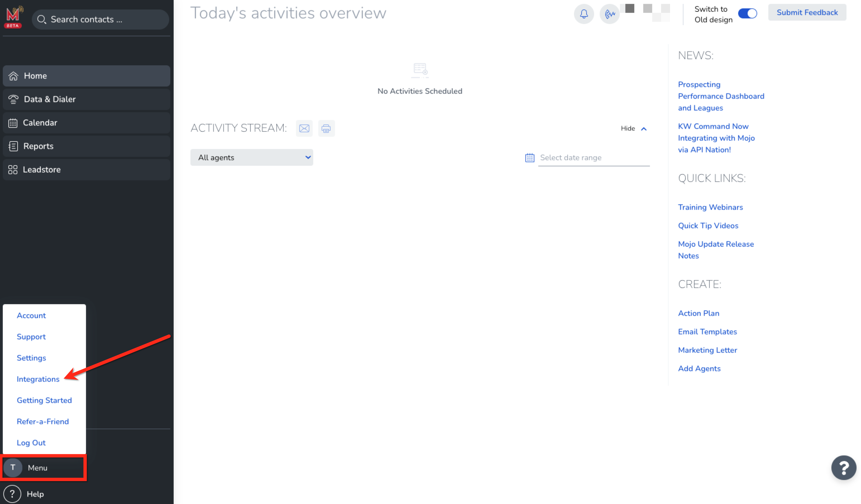Click the Calendar sidebar icon
This screenshot has height=504, width=861.
coord(13,123)
